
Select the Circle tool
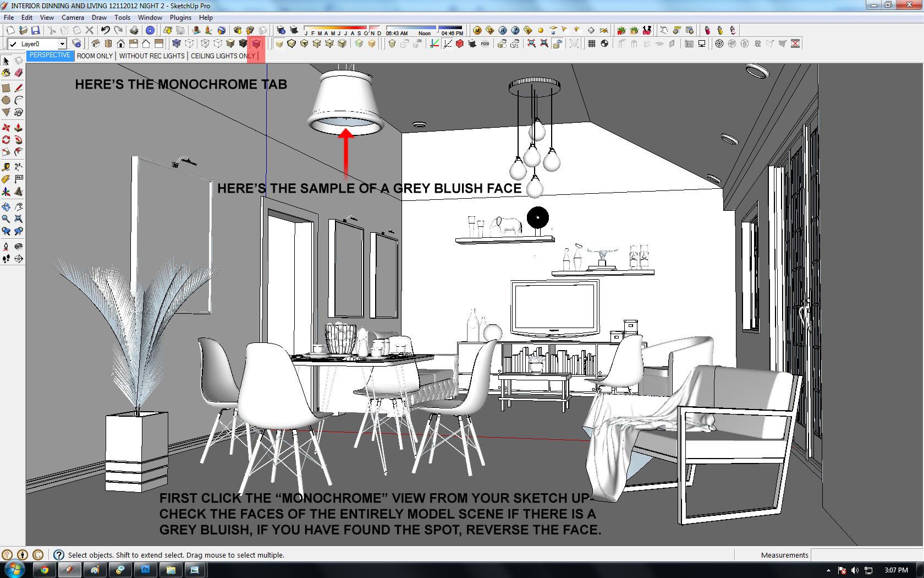tap(6, 100)
